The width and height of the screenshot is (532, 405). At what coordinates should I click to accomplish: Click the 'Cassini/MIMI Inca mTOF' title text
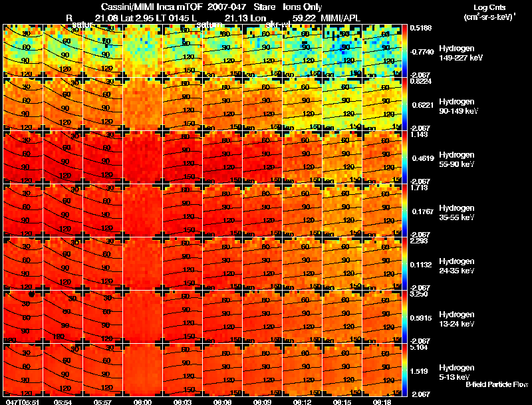[x=152, y=7]
